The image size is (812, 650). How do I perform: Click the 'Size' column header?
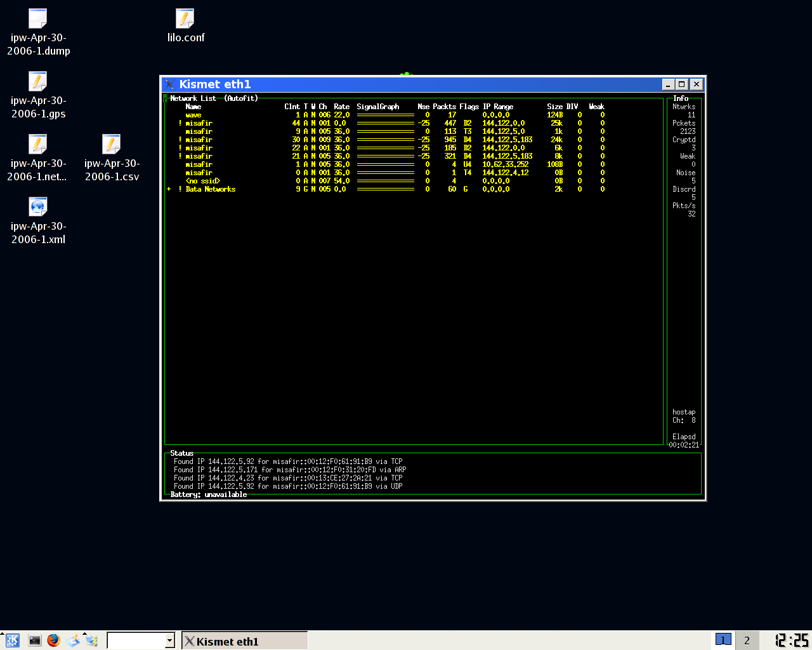click(x=555, y=107)
